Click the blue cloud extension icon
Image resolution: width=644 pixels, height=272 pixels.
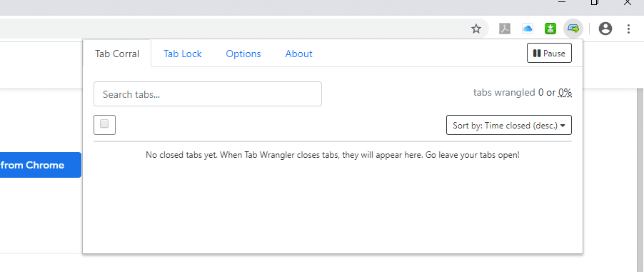click(x=528, y=29)
